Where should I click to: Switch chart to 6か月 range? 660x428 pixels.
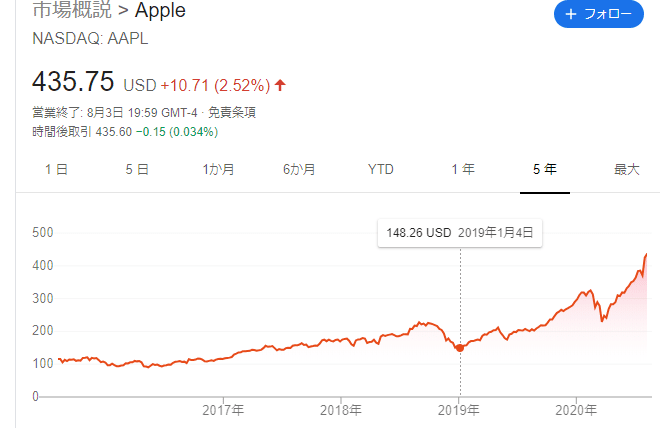point(300,170)
